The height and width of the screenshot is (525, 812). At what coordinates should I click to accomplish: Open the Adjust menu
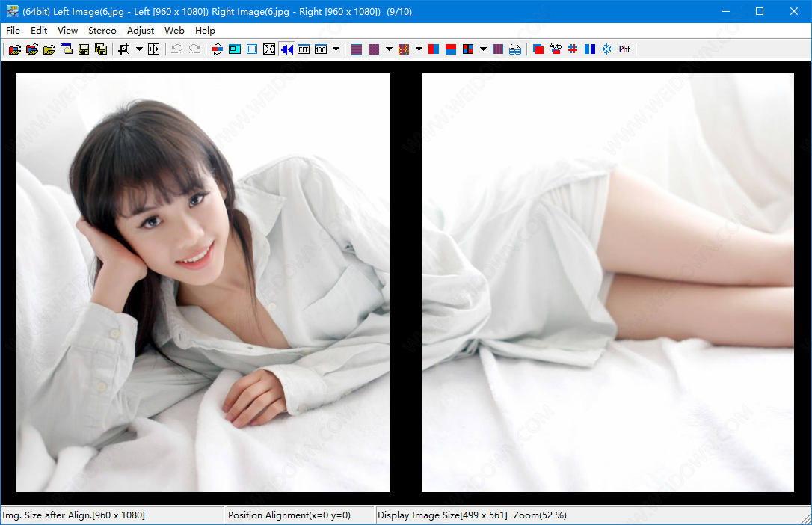coord(141,31)
